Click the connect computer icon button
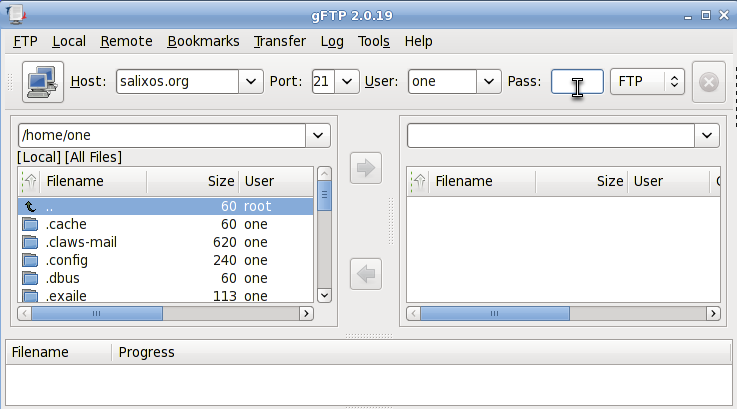This screenshot has height=409, width=737. pyautogui.click(x=43, y=82)
